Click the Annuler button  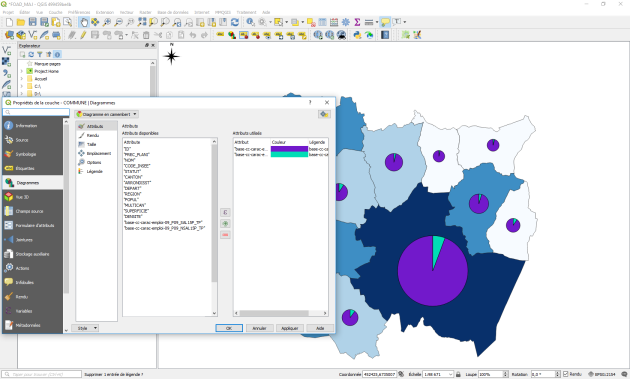[x=260, y=328]
